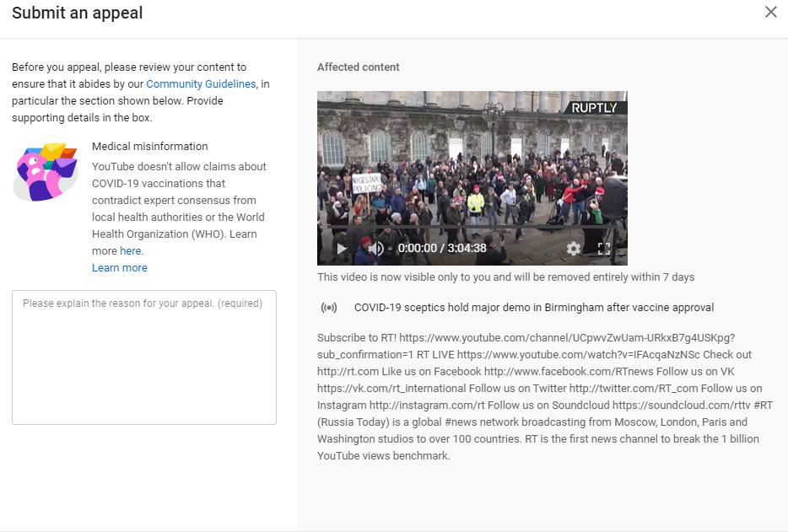This screenshot has height=532, width=788.
Task: Close the Submit an appeal dialog
Action: (x=770, y=12)
